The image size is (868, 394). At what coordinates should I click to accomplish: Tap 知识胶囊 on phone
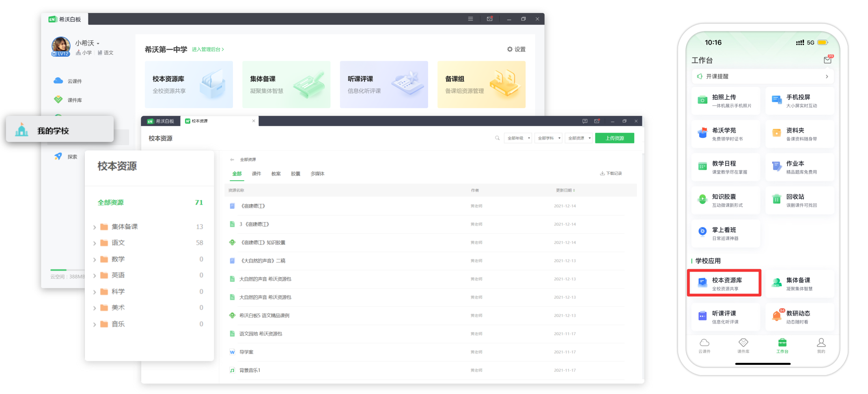click(726, 200)
